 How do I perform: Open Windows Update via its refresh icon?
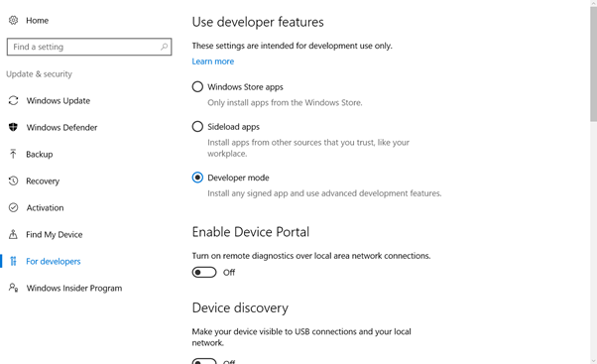click(13, 100)
